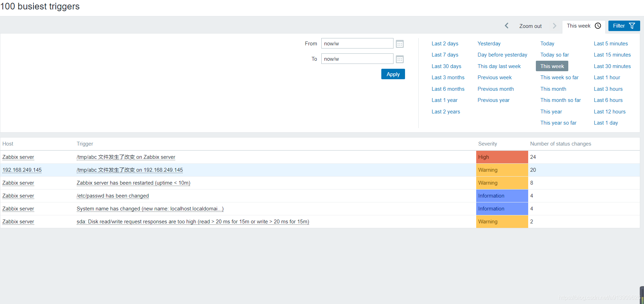Viewport: 644px width, 304px height.
Task: Select Last 2 years range
Action: pos(446,112)
